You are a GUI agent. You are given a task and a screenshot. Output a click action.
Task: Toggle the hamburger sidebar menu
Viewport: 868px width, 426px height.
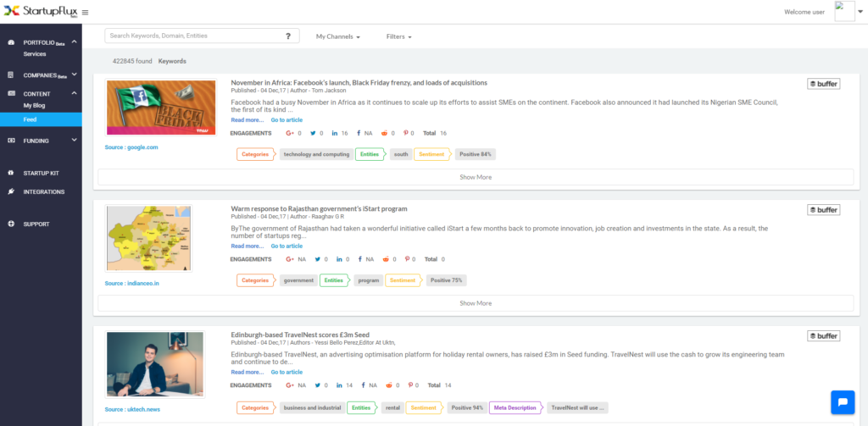pyautogui.click(x=85, y=12)
